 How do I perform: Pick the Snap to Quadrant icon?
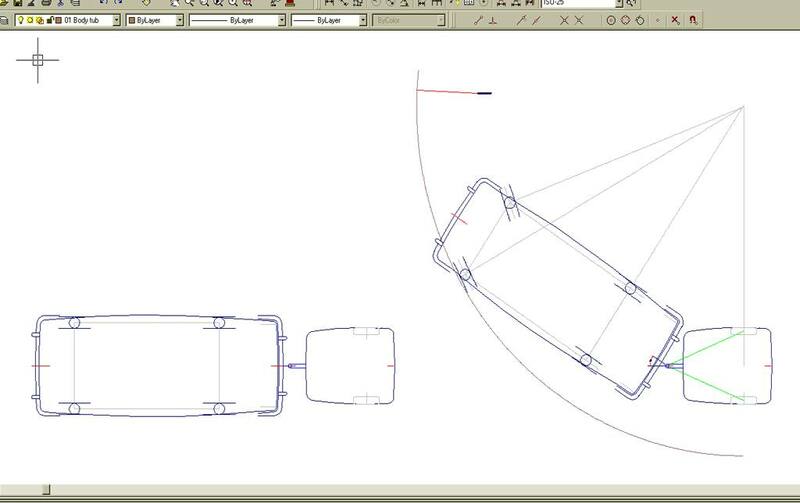coord(626,19)
